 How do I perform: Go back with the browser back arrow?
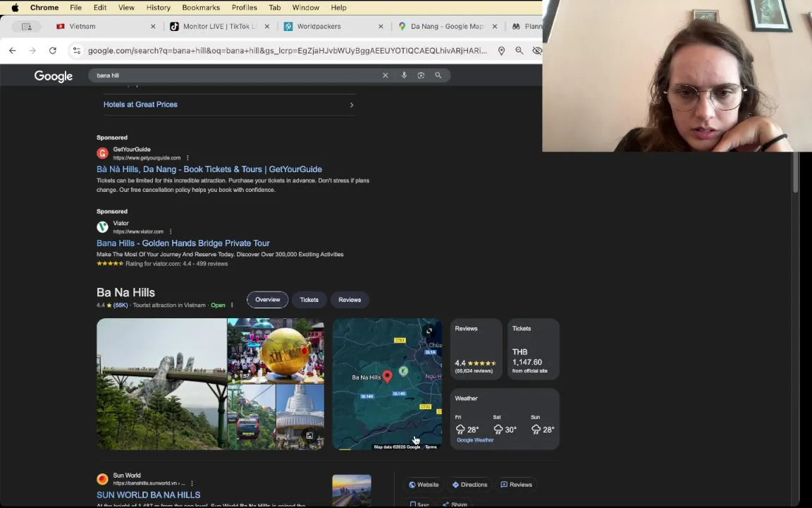(13, 50)
